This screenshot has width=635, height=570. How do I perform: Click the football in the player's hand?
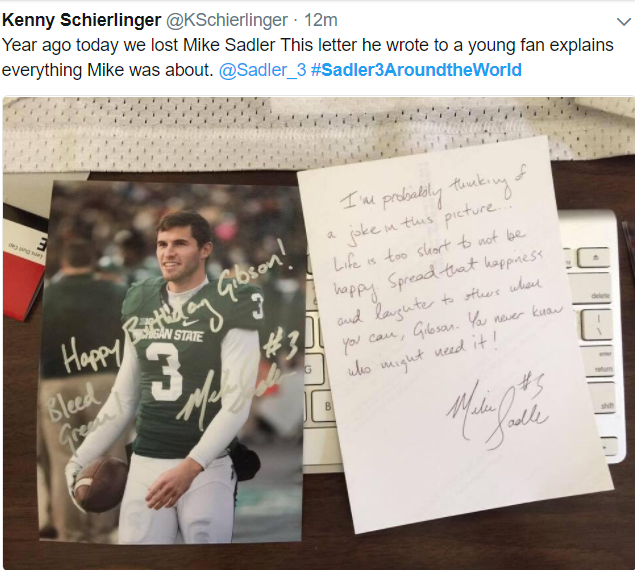coord(102,485)
